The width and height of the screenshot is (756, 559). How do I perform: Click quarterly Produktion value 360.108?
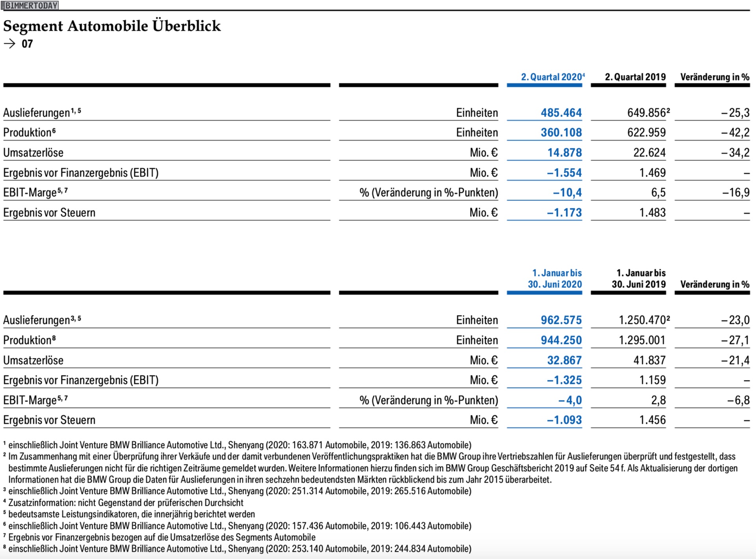pyautogui.click(x=561, y=132)
